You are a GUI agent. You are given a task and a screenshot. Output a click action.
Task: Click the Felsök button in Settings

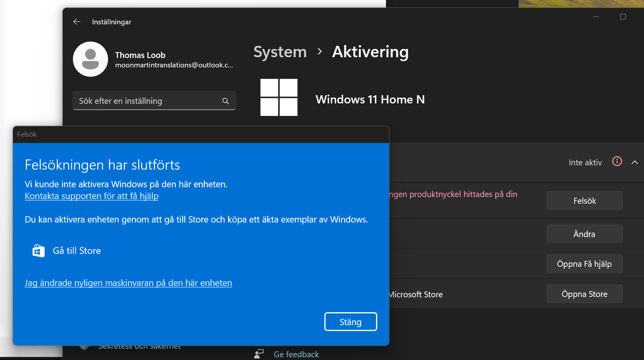click(584, 201)
